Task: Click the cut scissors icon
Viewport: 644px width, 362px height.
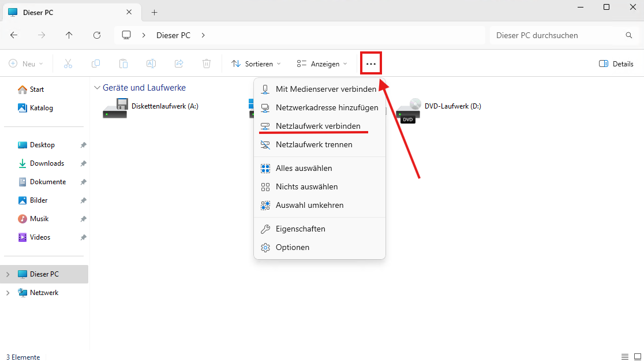Action: click(x=68, y=64)
